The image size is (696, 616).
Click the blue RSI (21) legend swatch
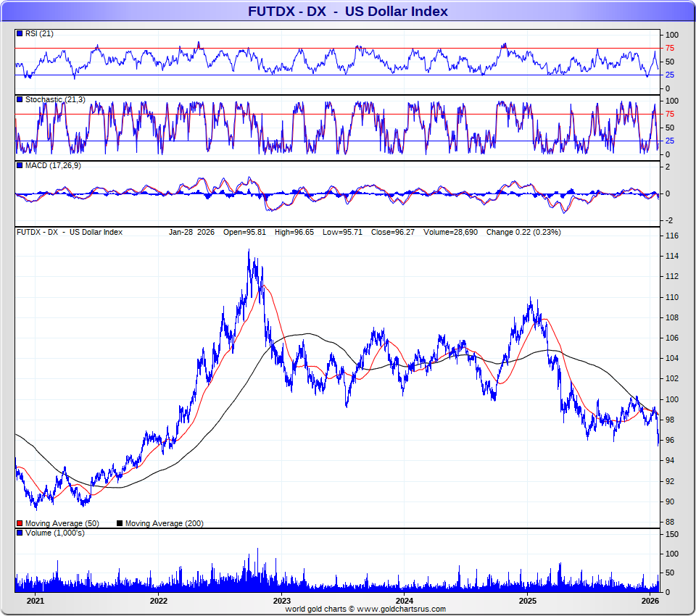(x=20, y=34)
